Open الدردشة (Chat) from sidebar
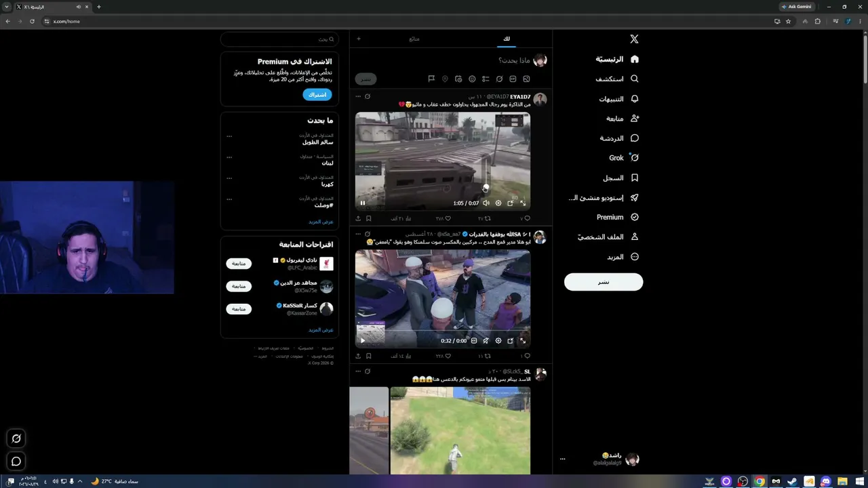The height and width of the screenshot is (488, 868). tap(620, 138)
